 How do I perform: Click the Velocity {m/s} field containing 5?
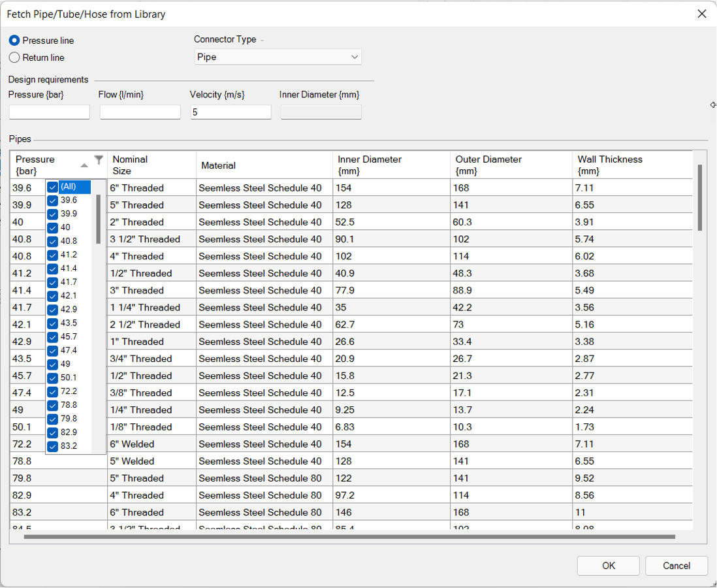[x=231, y=112]
